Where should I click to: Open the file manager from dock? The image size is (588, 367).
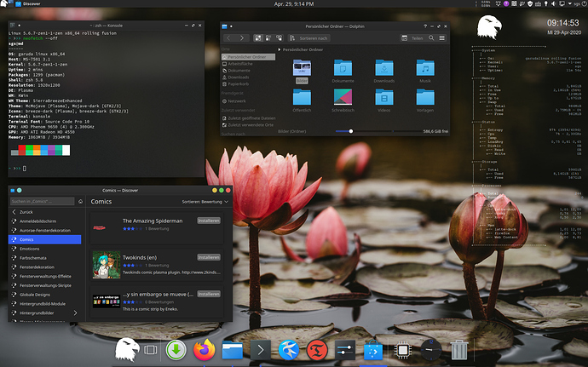point(232,350)
